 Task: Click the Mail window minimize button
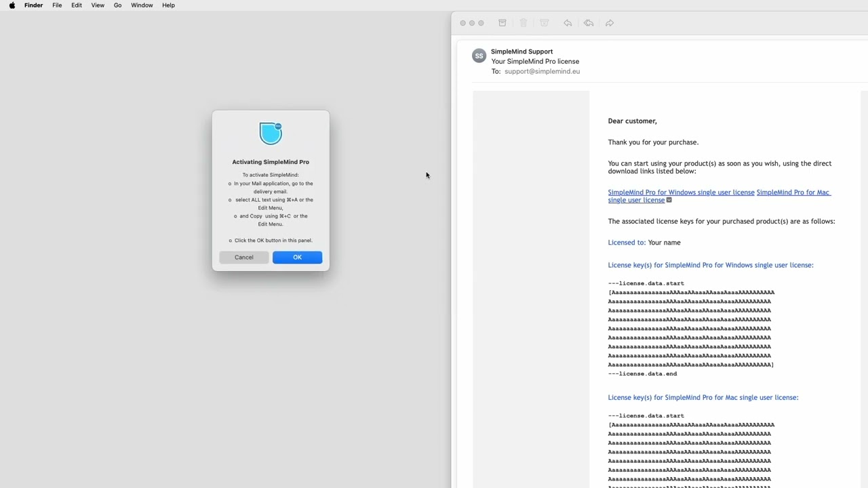coord(472,23)
